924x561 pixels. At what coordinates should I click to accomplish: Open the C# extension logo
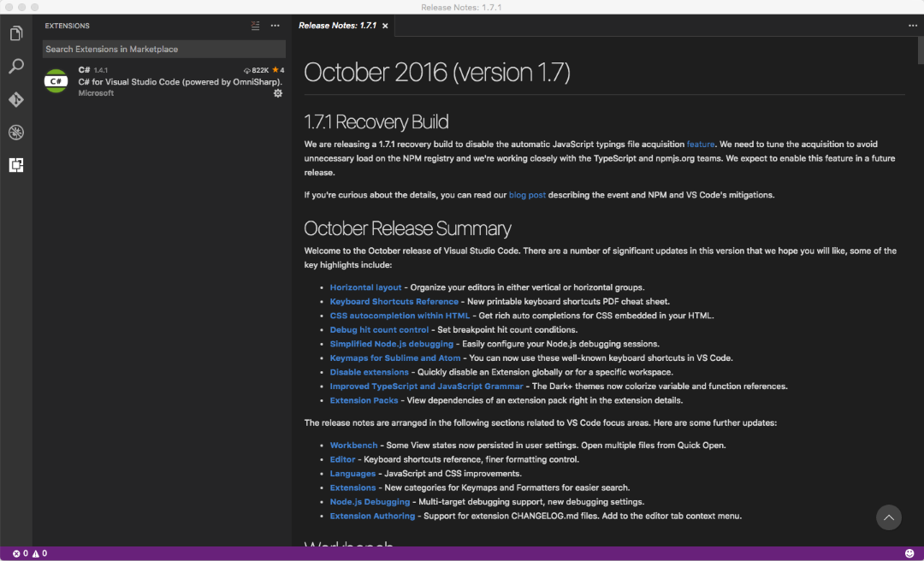tap(56, 81)
